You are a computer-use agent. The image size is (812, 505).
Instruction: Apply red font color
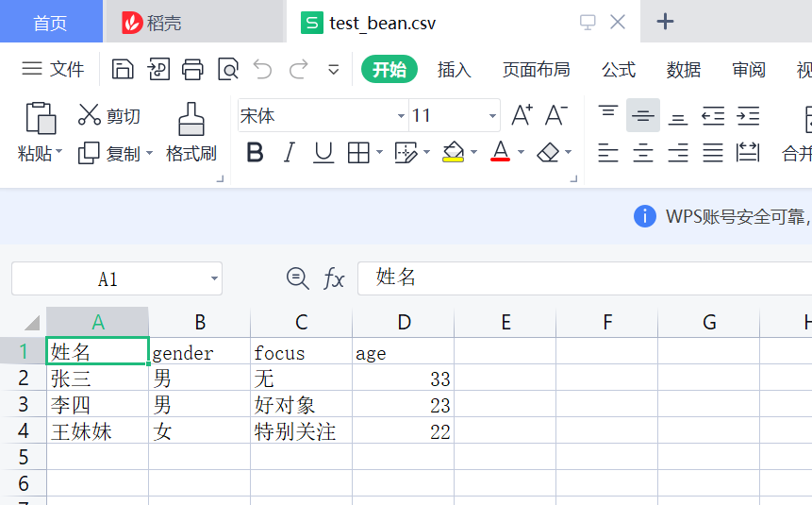coord(500,151)
